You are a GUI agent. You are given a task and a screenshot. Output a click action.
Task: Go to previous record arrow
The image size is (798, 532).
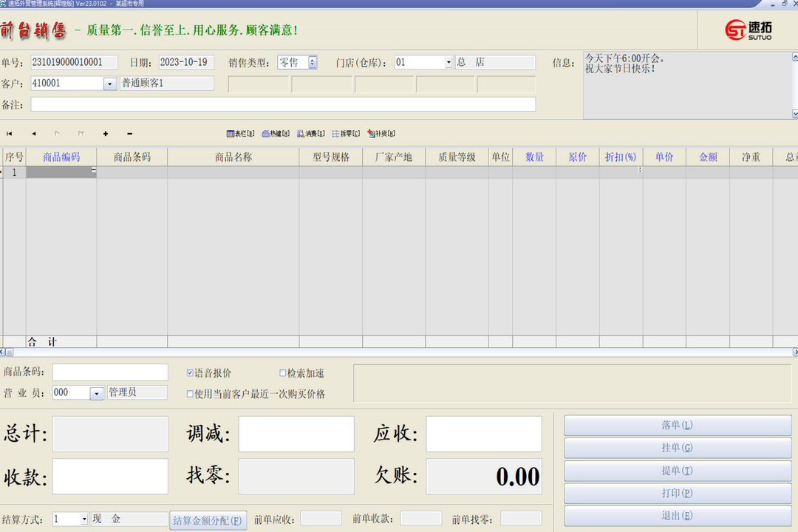click(x=33, y=134)
